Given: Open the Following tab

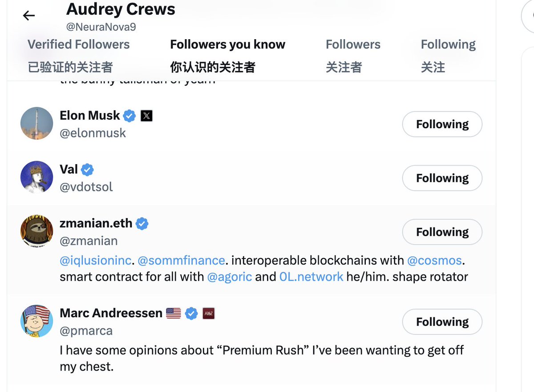Looking at the screenshot, I should [x=448, y=44].
